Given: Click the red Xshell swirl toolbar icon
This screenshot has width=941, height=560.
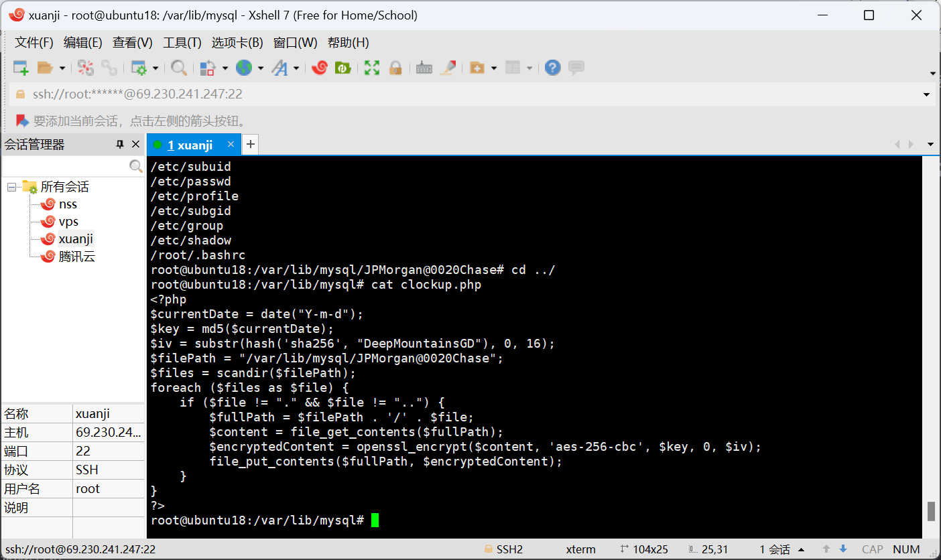Looking at the screenshot, I should click(x=320, y=68).
